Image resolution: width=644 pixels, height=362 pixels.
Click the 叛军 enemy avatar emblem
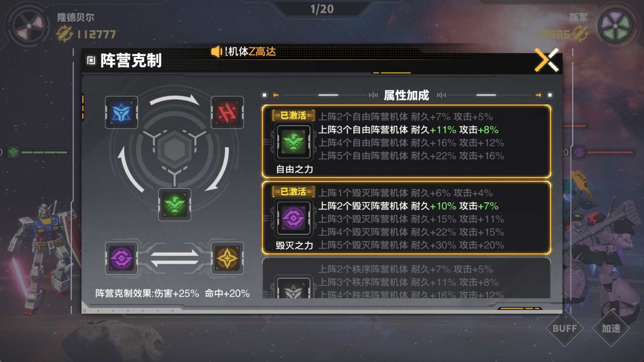[x=616, y=26]
